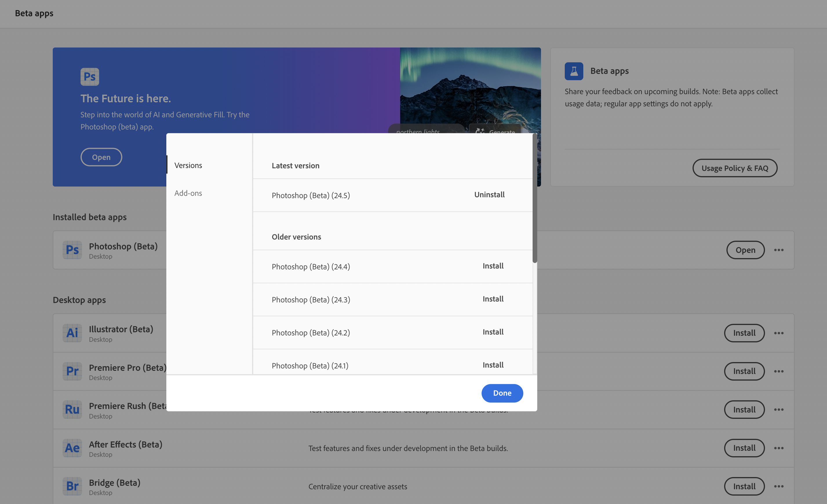Uninstall Photoshop (Beta) 24.5

[x=489, y=195]
